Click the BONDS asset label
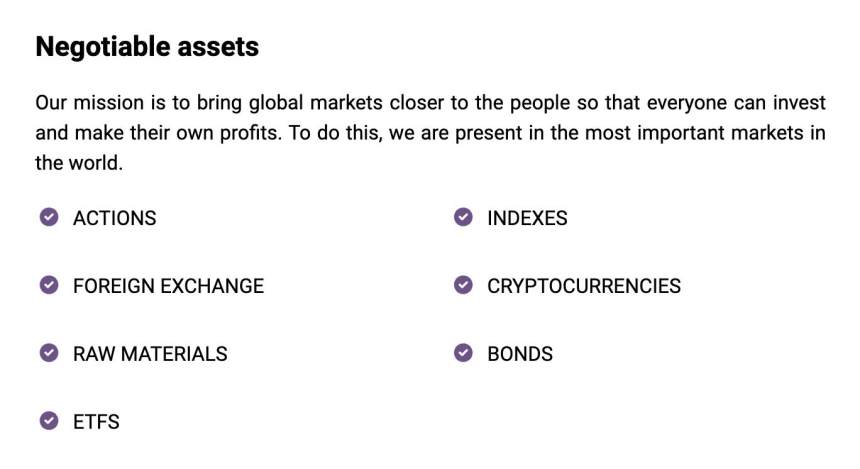860x469 pixels. tap(520, 354)
